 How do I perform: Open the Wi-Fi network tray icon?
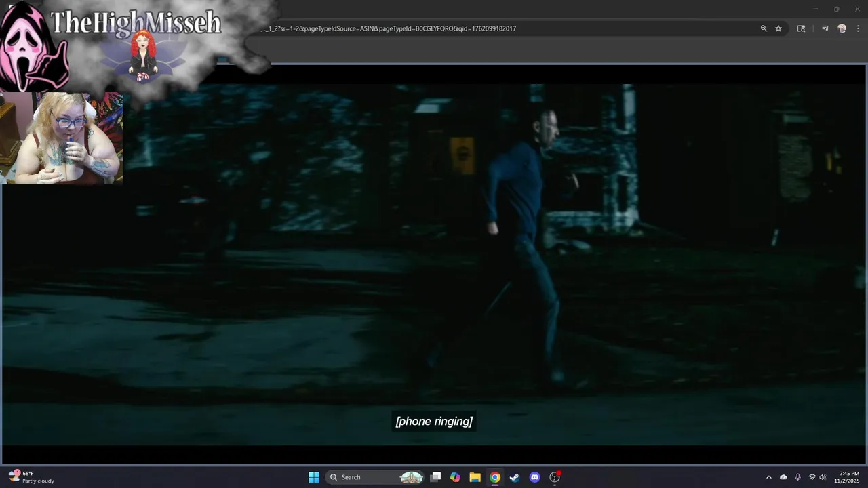(x=812, y=477)
